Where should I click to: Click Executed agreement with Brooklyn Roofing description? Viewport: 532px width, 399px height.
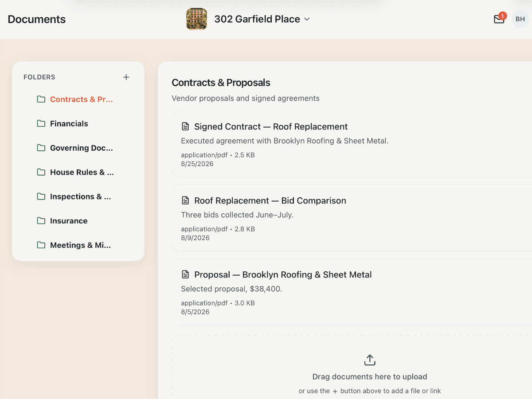tap(285, 141)
